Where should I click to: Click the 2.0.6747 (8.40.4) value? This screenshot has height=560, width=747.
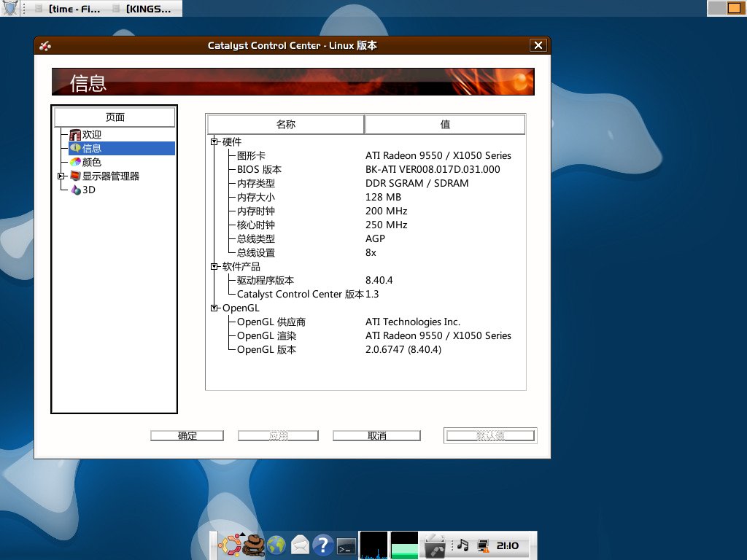click(x=403, y=349)
